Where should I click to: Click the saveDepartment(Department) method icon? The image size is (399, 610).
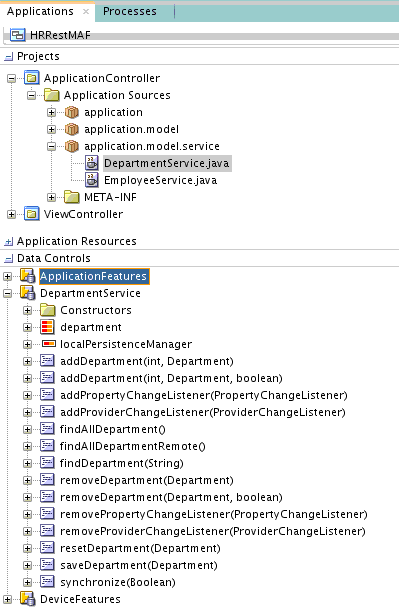coord(47,565)
